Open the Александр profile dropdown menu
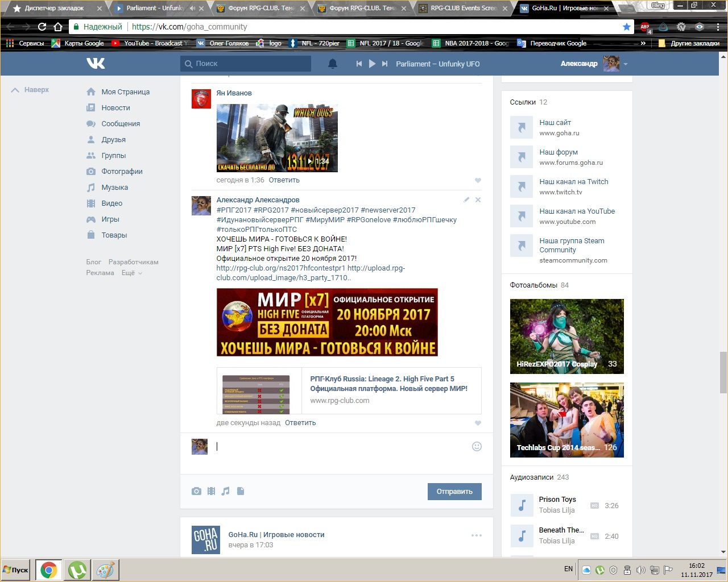 pyautogui.click(x=594, y=64)
